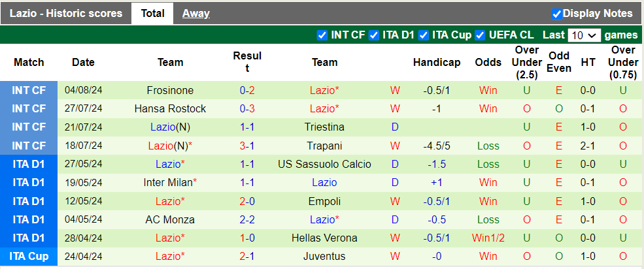Open the Frosinone 0-2 Lazio result
The image size is (644, 269).
point(247,91)
